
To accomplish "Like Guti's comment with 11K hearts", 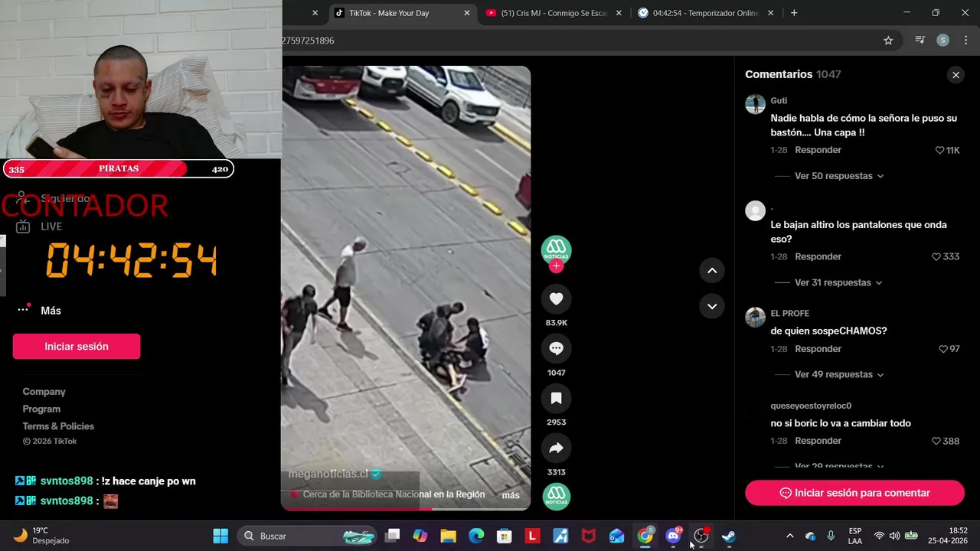I will point(940,150).
